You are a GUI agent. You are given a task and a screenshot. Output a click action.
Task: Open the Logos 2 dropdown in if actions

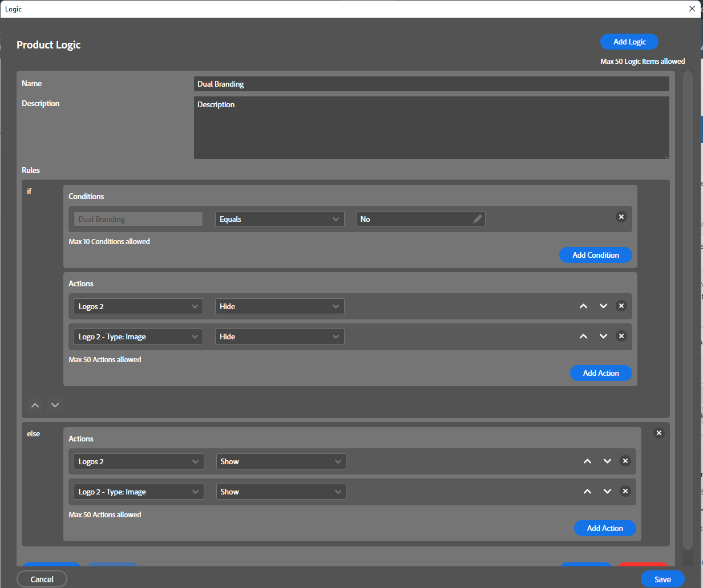[138, 306]
